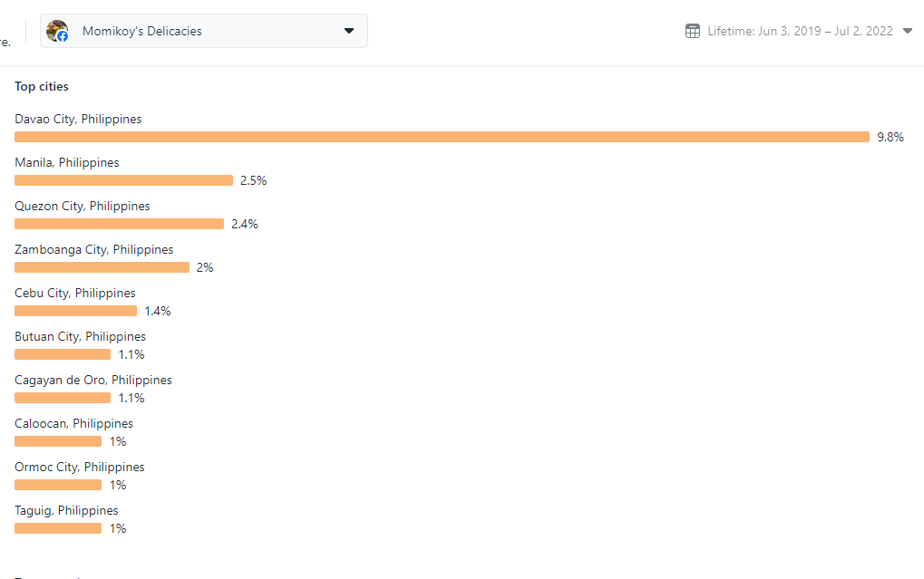Select the Momikoy's Delicacies page name
924x579 pixels.
[x=142, y=31]
